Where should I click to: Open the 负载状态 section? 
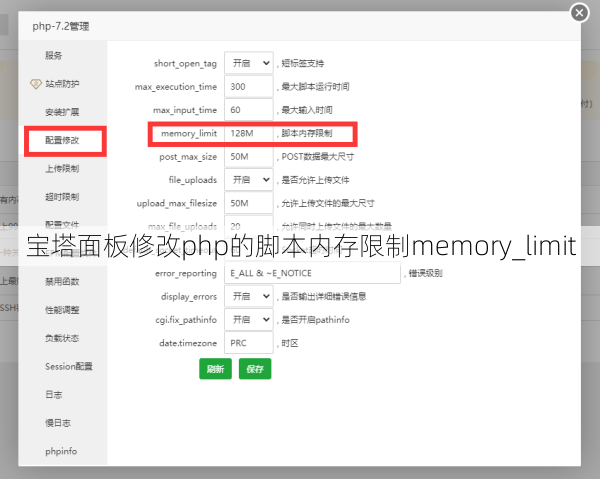62,338
